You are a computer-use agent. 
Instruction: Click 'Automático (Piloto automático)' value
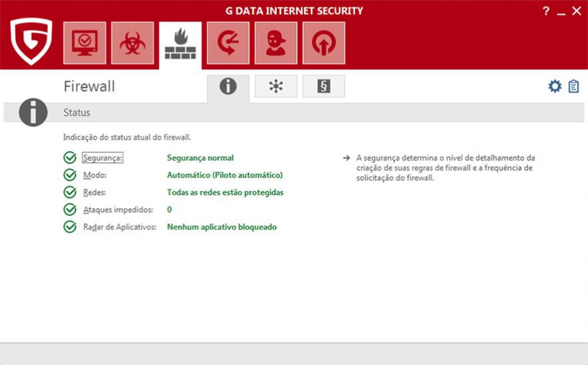[225, 175]
